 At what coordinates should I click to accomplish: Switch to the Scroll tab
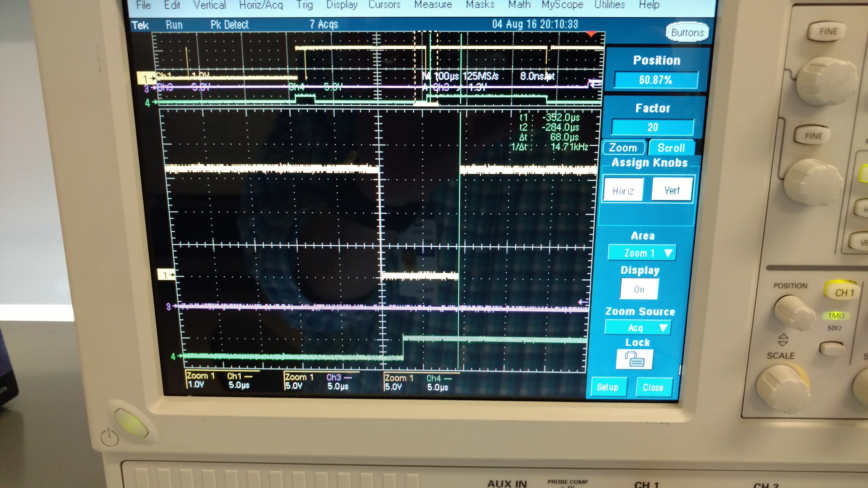point(671,148)
